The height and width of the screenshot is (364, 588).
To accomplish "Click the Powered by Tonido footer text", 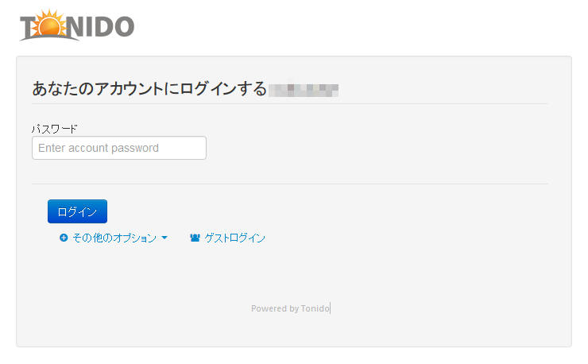I will pyautogui.click(x=290, y=308).
